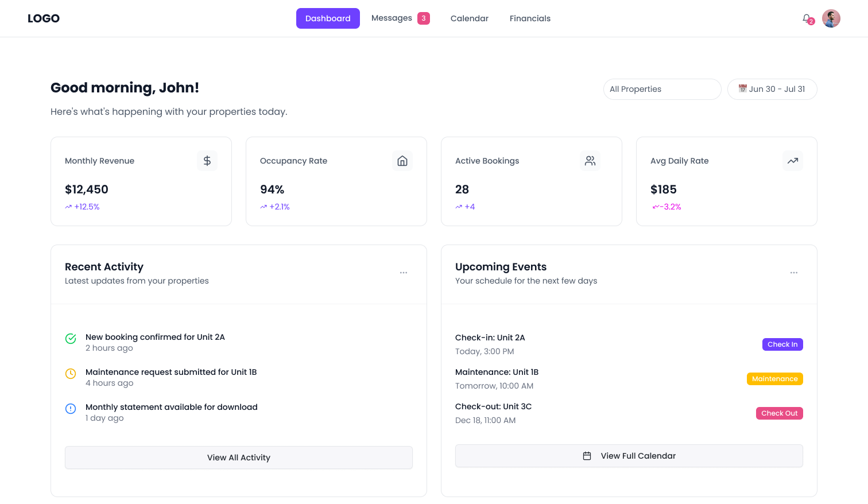Image resolution: width=868 pixels, height=504 pixels.
Task: Toggle the Check Out badge for Unit 3C
Action: point(779,413)
